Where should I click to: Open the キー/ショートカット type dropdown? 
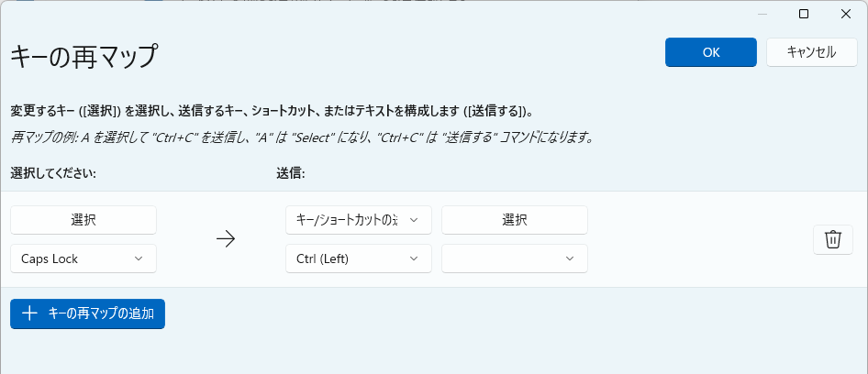(359, 220)
